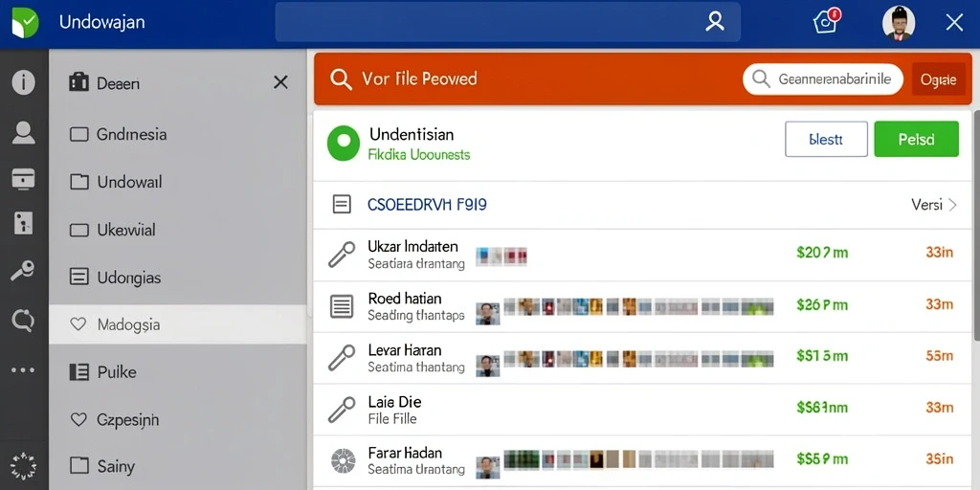
Task: Open the CSOEEDRVH F9I9 link
Action: pos(427,205)
